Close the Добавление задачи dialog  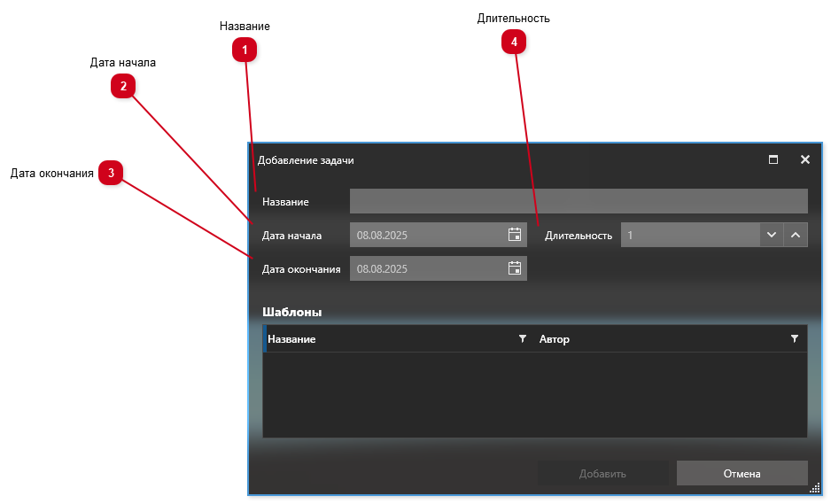(805, 160)
